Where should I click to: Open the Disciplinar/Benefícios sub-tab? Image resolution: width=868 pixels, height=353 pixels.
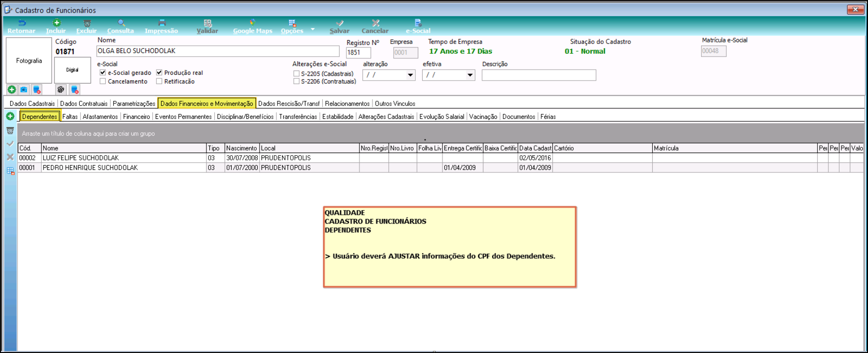tap(245, 116)
